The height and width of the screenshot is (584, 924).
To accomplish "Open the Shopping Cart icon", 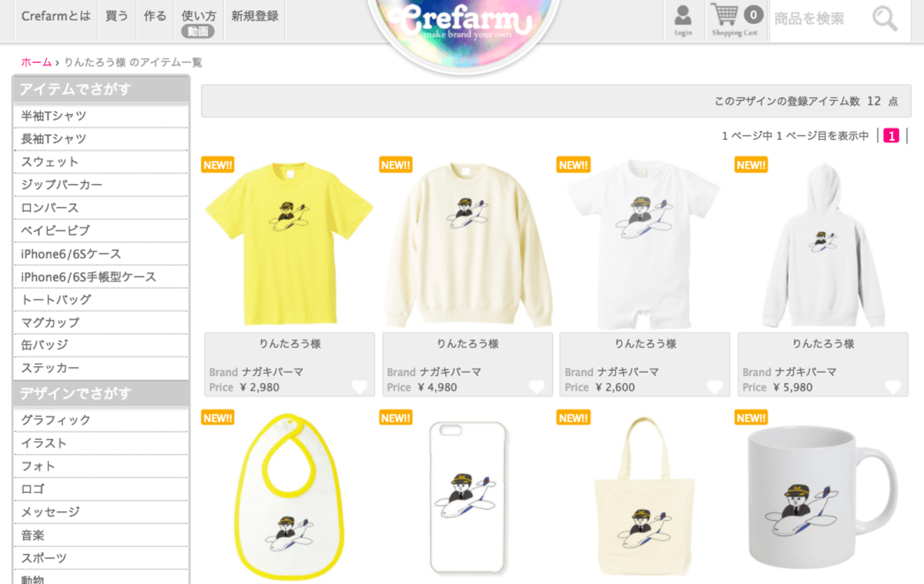I will (735, 20).
